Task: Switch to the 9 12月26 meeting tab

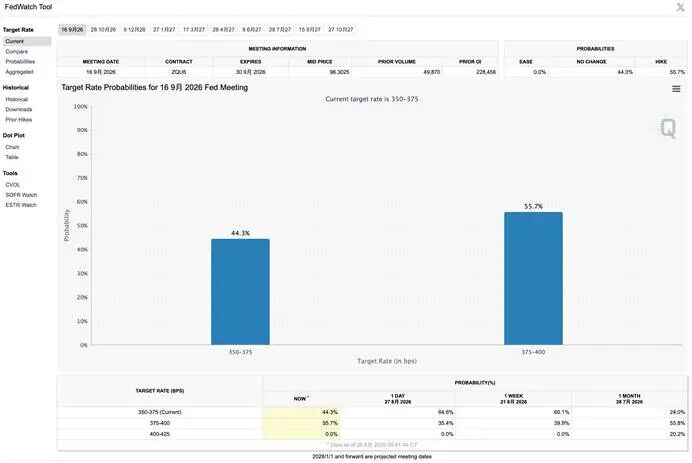Action: coord(134,30)
